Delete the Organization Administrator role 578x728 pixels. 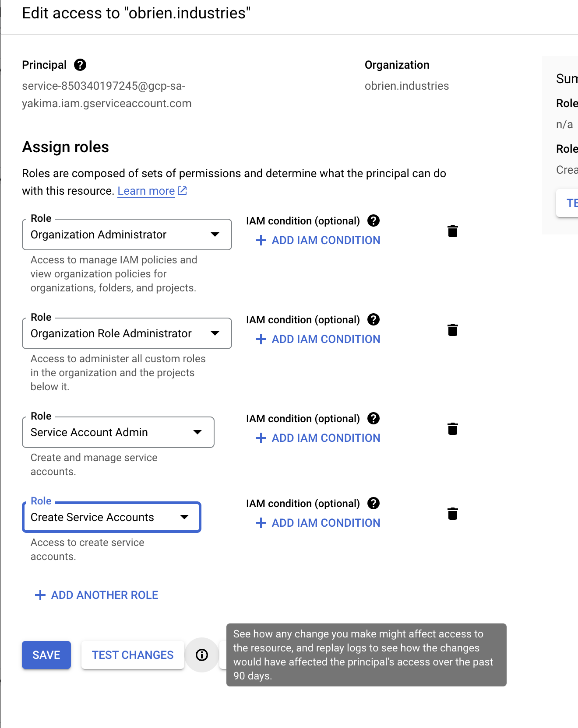[453, 231]
